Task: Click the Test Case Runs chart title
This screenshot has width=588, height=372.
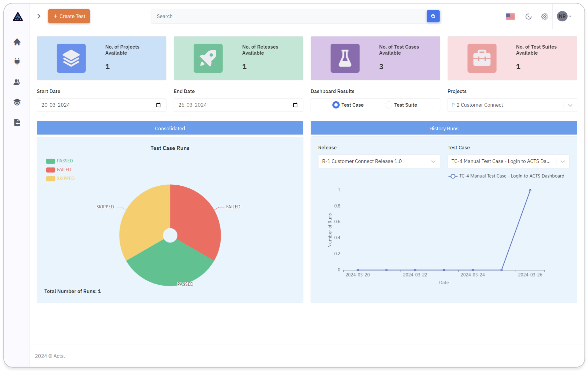Action: coord(170,148)
